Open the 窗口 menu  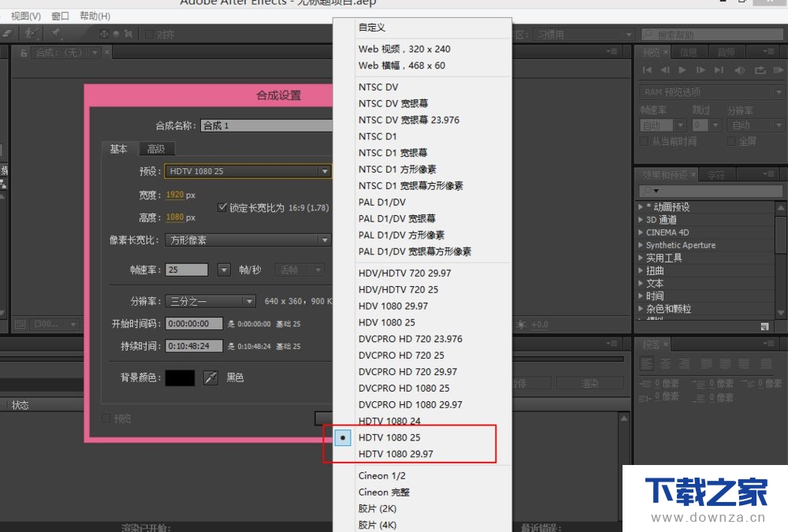coord(60,16)
